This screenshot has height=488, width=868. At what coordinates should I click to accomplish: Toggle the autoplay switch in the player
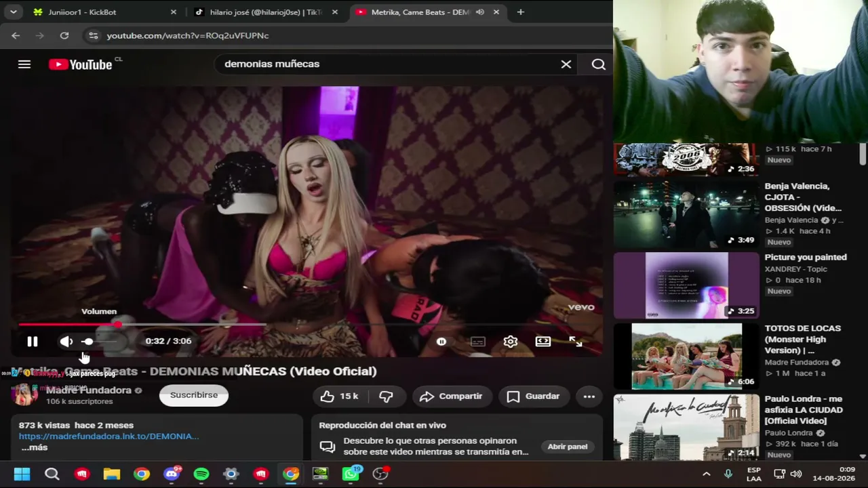click(x=441, y=342)
